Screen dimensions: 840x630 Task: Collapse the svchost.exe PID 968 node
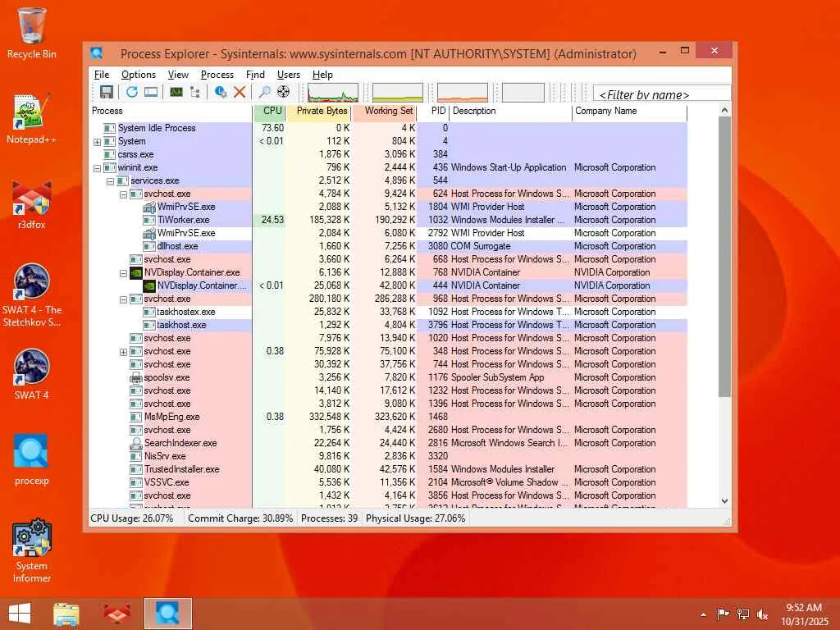[x=123, y=299]
